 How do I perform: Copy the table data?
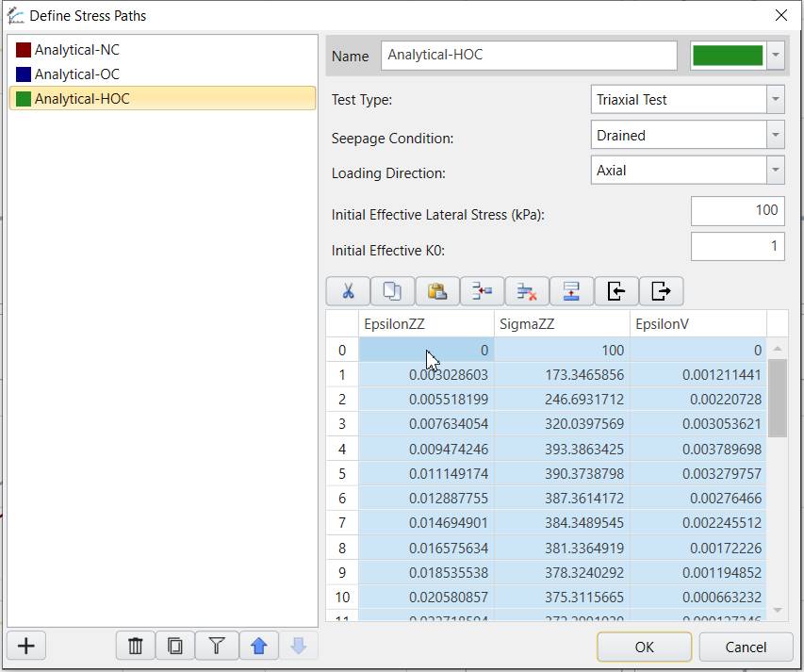coord(392,290)
